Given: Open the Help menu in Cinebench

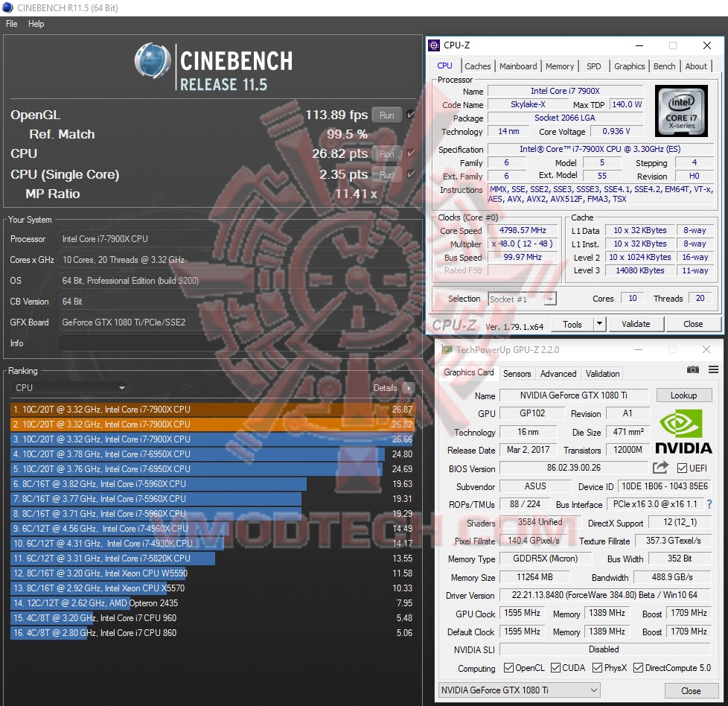Looking at the screenshot, I should [36, 24].
